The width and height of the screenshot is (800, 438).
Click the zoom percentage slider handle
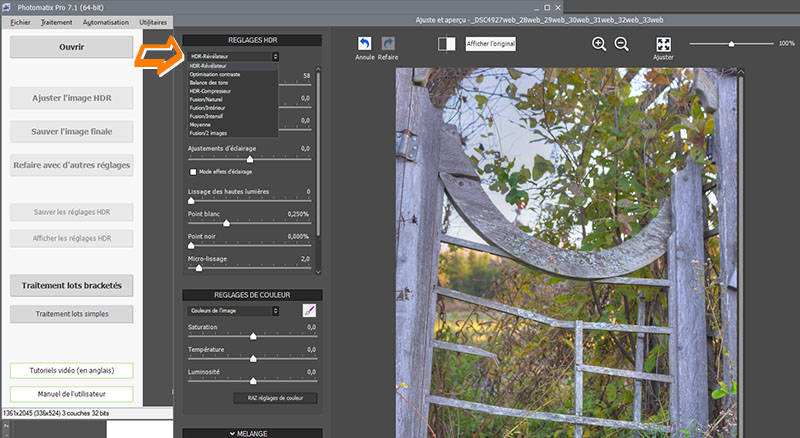coord(731,44)
